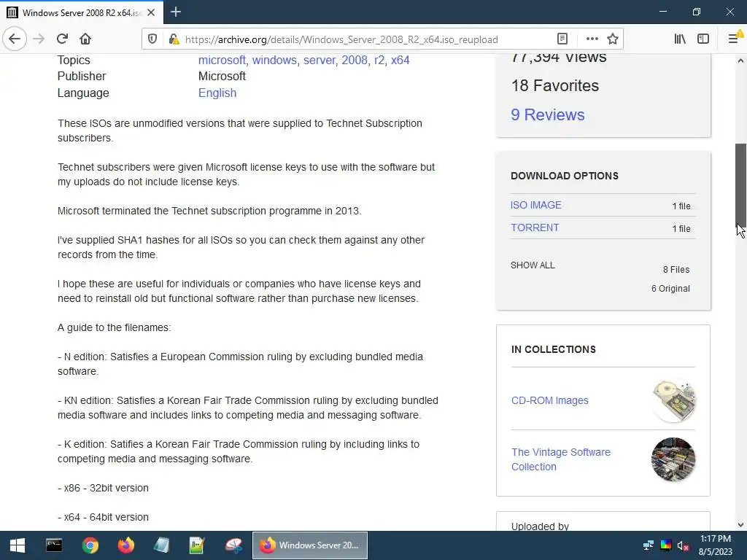
Task: Open the taskbar clock and date
Action: [715, 545]
